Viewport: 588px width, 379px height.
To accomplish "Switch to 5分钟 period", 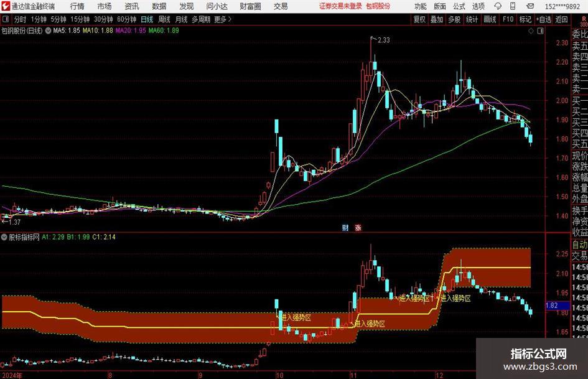I will pyautogui.click(x=58, y=19).
